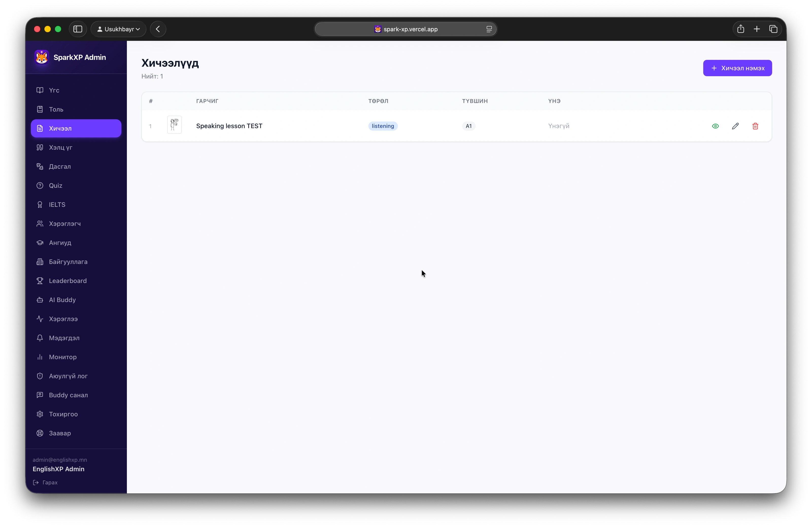Open Ангиуд classes page
This screenshot has width=812, height=527.
click(76, 243)
